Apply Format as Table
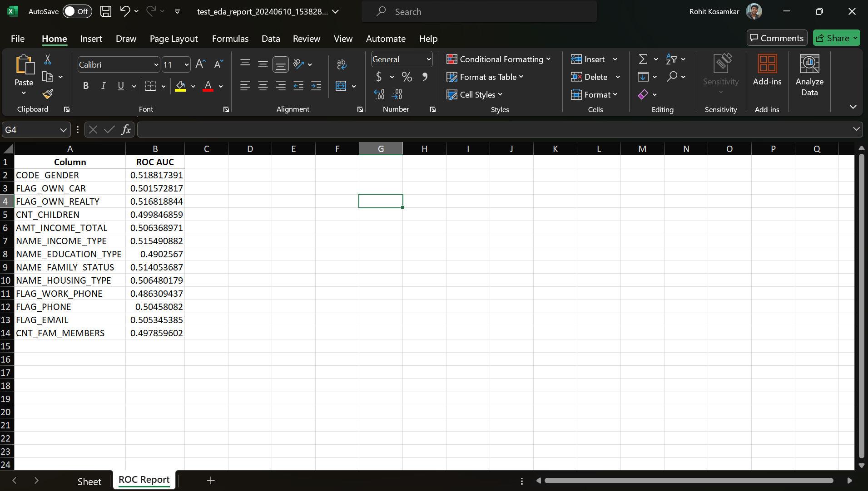 coord(485,77)
